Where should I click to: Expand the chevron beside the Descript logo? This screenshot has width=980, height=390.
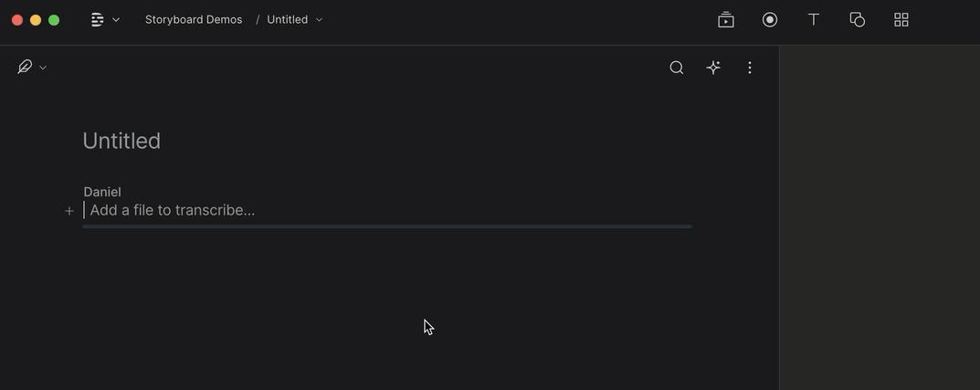click(x=116, y=20)
